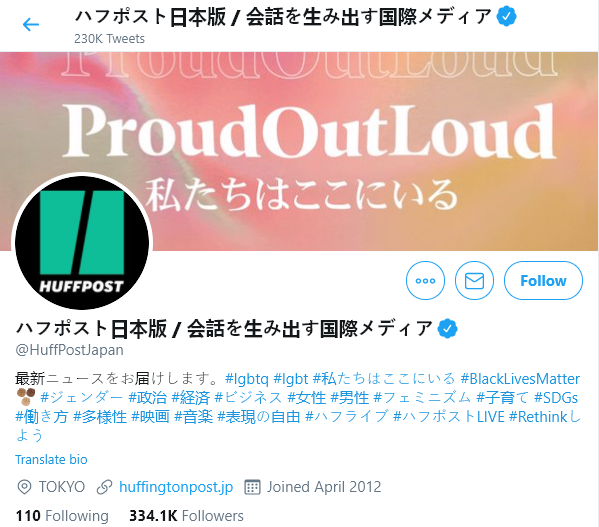Open the three-dots more options button

425,281
